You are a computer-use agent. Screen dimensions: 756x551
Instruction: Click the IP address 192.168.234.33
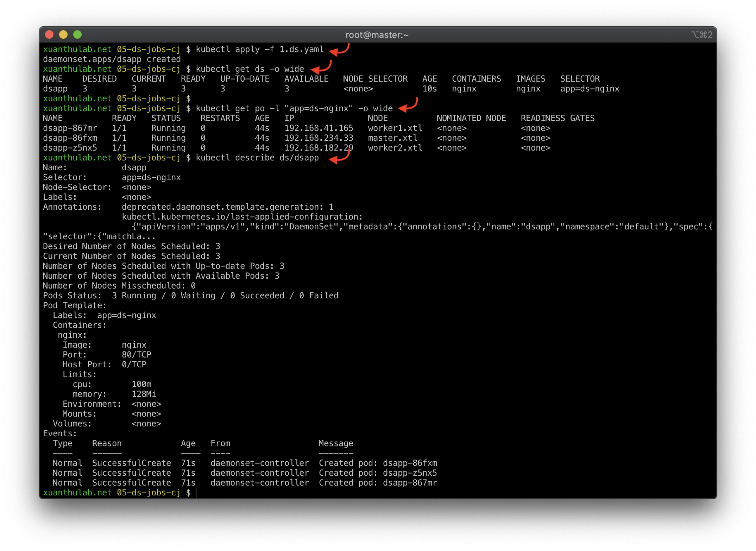(x=319, y=138)
